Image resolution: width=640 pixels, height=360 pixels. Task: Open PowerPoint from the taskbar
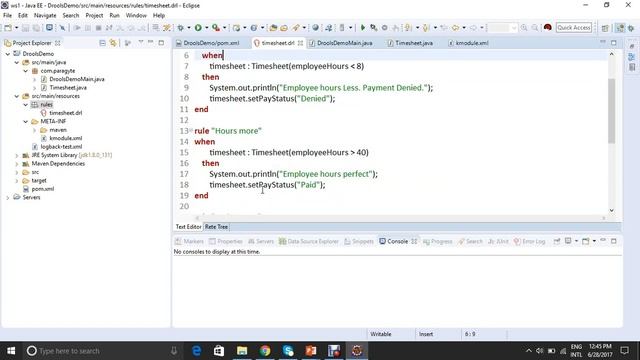(x=311, y=351)
